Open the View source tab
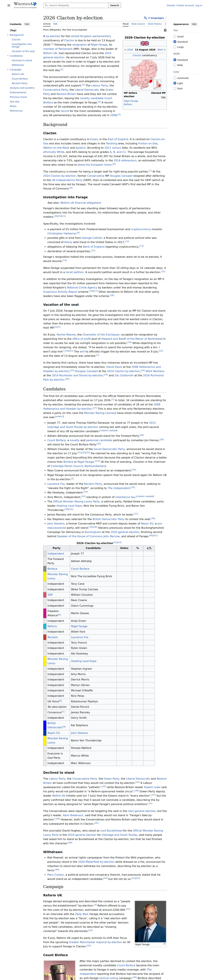 click(x=138, y=24)
